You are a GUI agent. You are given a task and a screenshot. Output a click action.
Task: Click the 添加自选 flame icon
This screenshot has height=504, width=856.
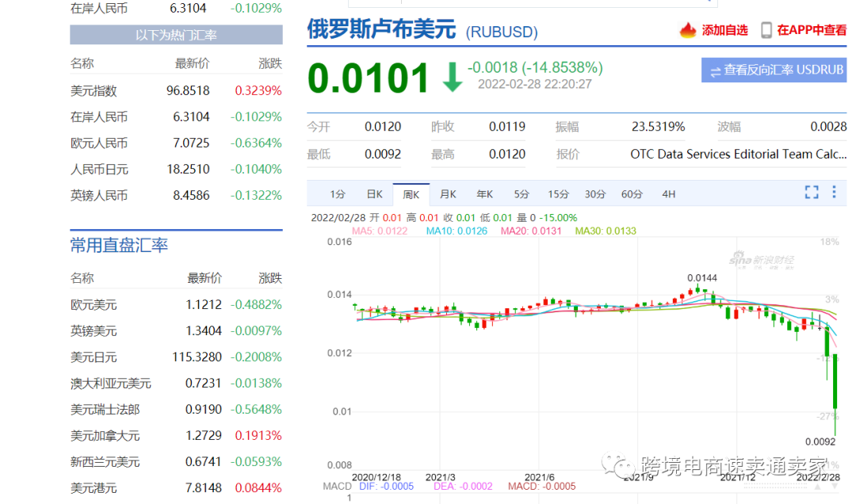[686, 30]
